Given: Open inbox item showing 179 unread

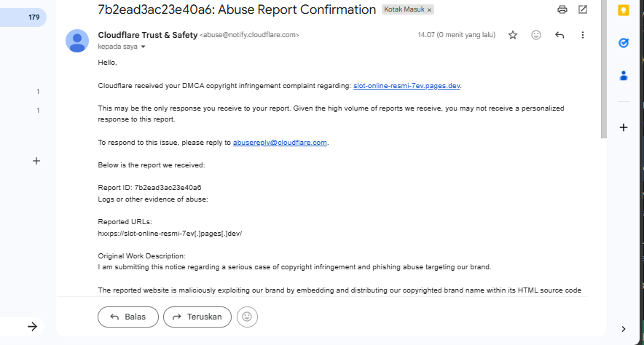Looking at the screenshot, I should coord(23,17).
